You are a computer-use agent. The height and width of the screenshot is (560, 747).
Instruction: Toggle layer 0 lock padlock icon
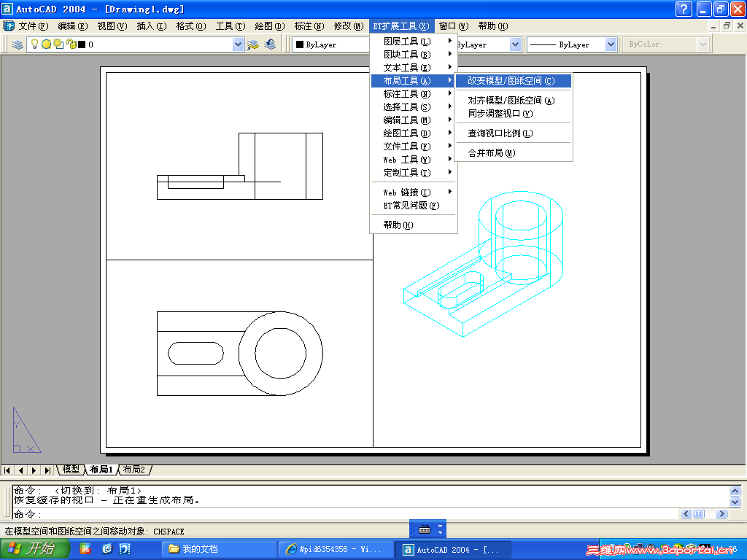(x=71, y=44)
